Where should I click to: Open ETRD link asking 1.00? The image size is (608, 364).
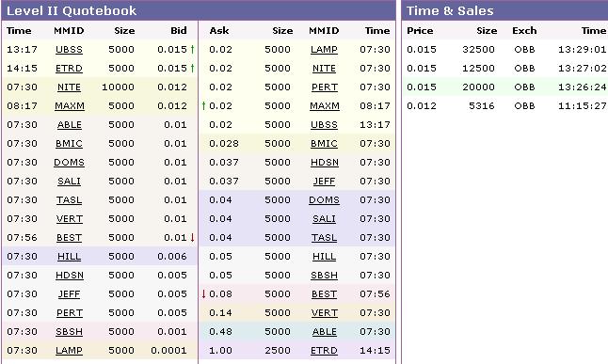324,351
